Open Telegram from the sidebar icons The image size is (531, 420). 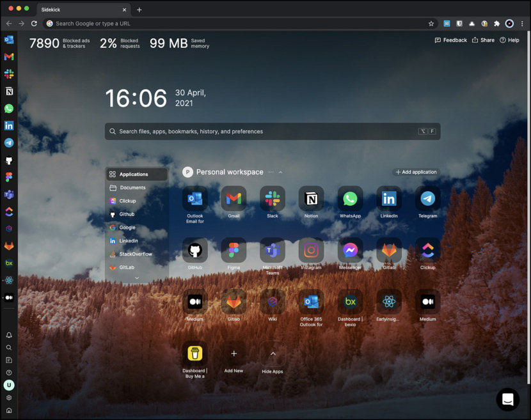coord(8,143)
